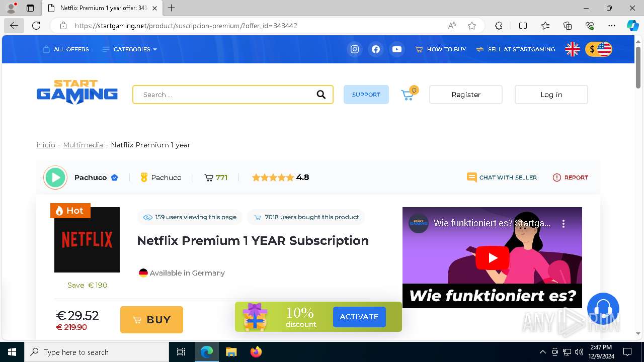Refresh the page
This screenshot has width=644, height=362.
(x=36, y=26)
